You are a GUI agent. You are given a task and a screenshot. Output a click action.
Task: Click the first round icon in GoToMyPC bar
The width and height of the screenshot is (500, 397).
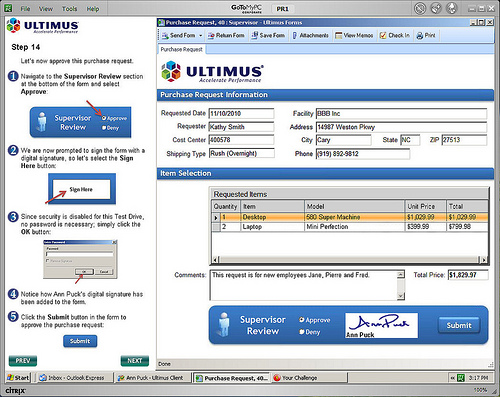[420, 8]
